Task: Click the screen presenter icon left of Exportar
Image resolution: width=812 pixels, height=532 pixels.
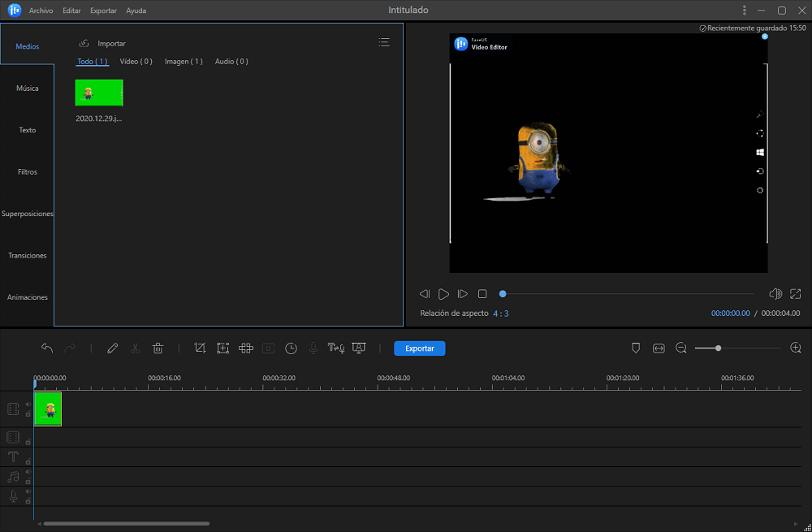Action: [x=359, y=348]
